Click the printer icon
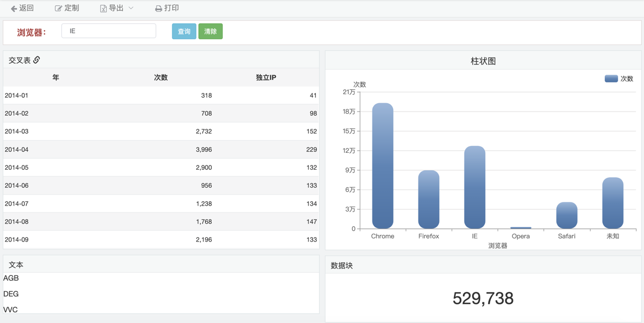The image size is (644, 323). [158, 8]
